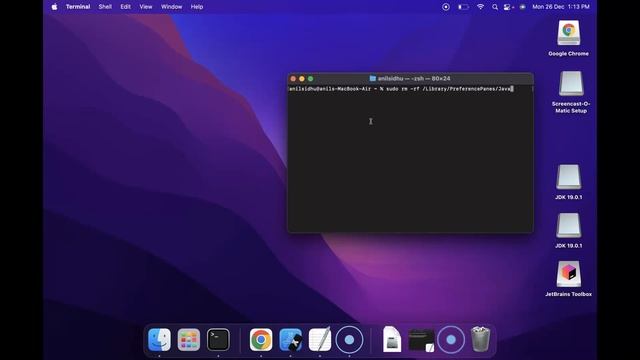Click the screen recording indicator in menu bar
Image resolution: width=640 pixels, height=360 pixels.
click(x=446, y=7)
